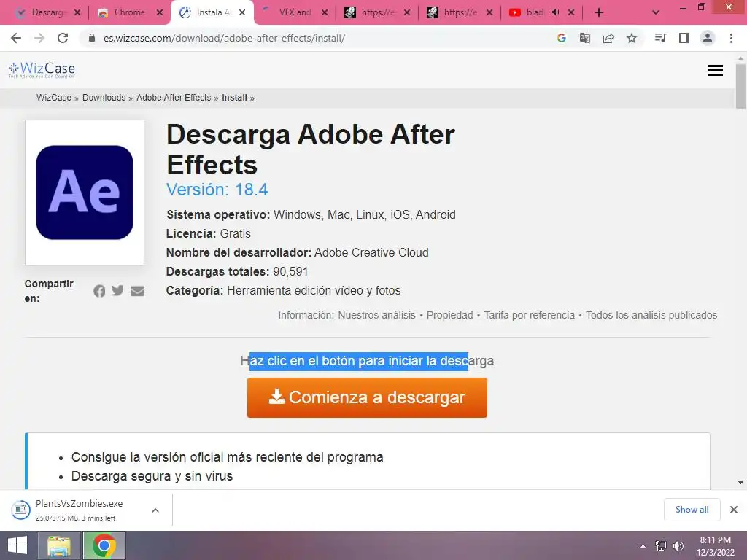
Task: Toggle the Chrome side panel
Action: tap(684, 38)
